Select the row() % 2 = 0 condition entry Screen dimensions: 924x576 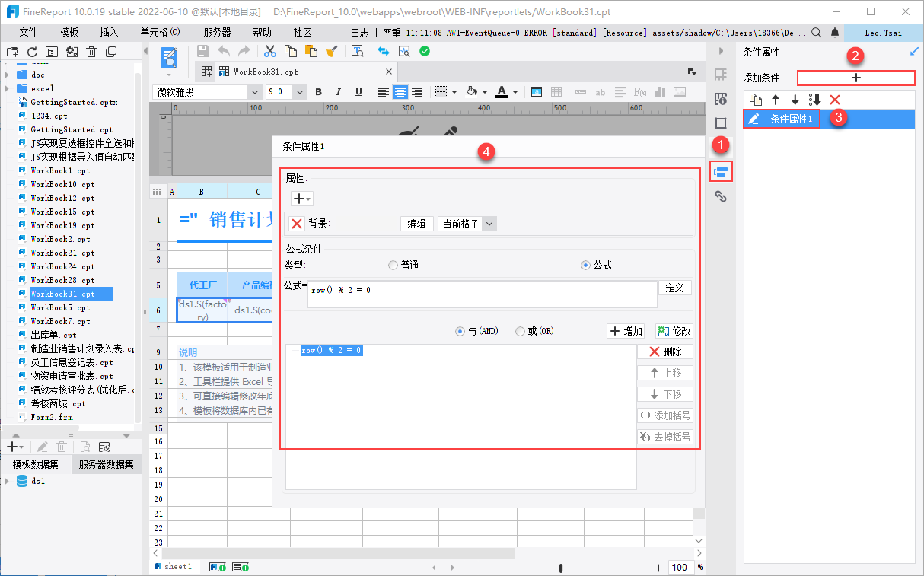click(x=331, y=350)
